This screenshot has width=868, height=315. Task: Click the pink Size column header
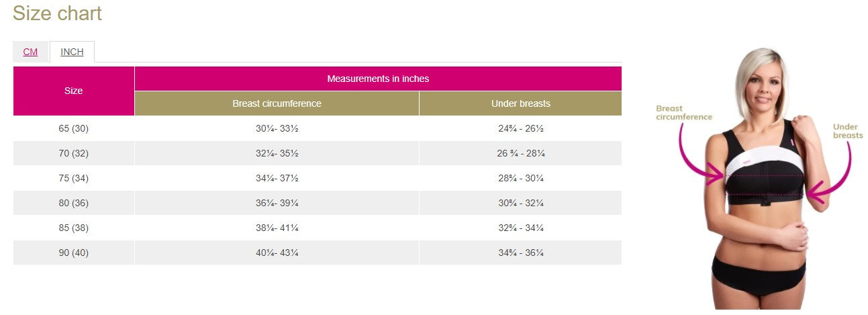pos(74,91)
